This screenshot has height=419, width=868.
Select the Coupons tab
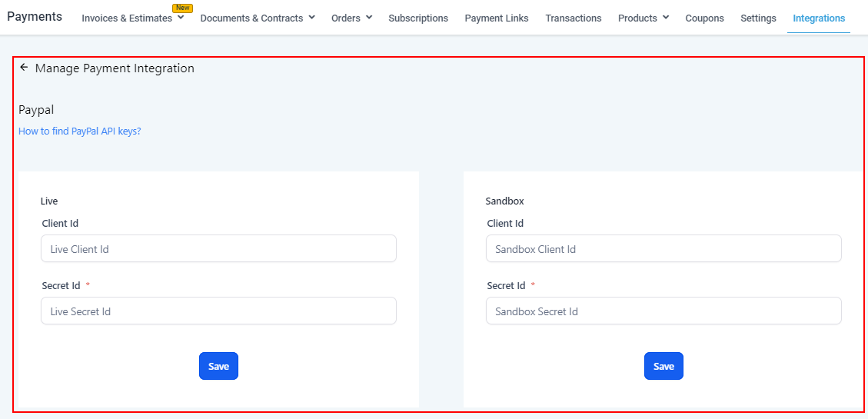coord(704,18)
